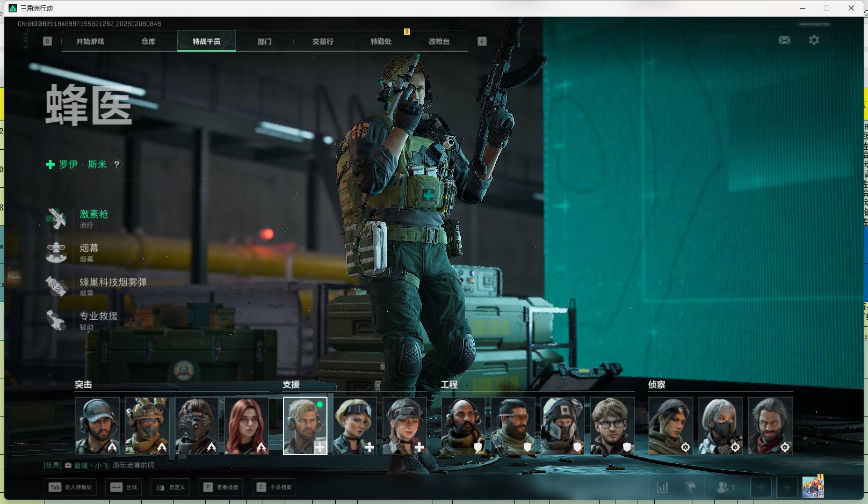This screenshot has width=868, height=504.
Task: Click the 专业救援 skill name
Action: (99, 316)
